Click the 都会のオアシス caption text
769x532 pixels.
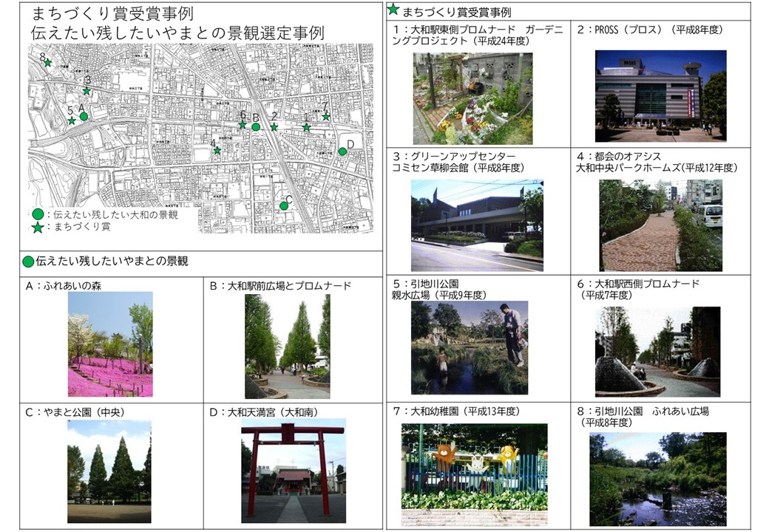pos(657,163)
